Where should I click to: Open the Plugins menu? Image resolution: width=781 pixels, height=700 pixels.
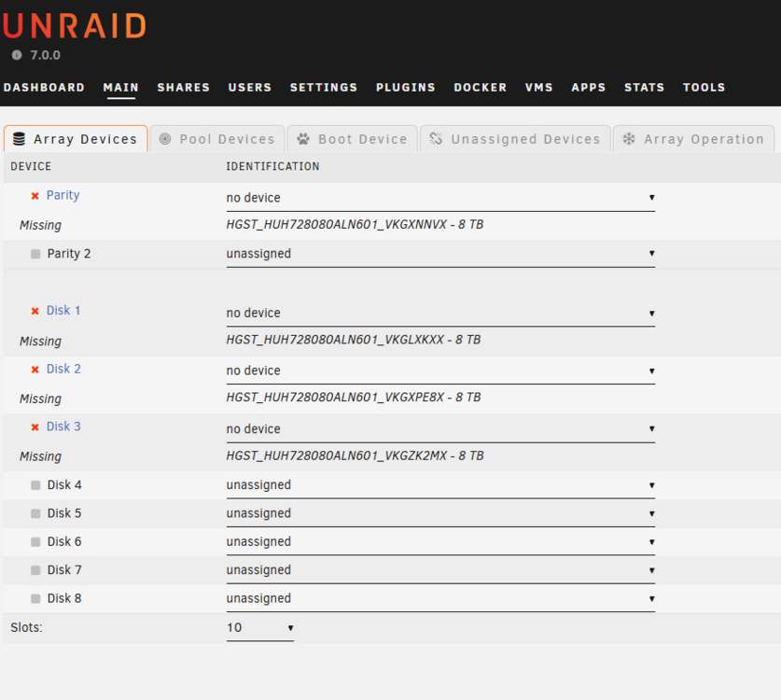tap(406, 88)
